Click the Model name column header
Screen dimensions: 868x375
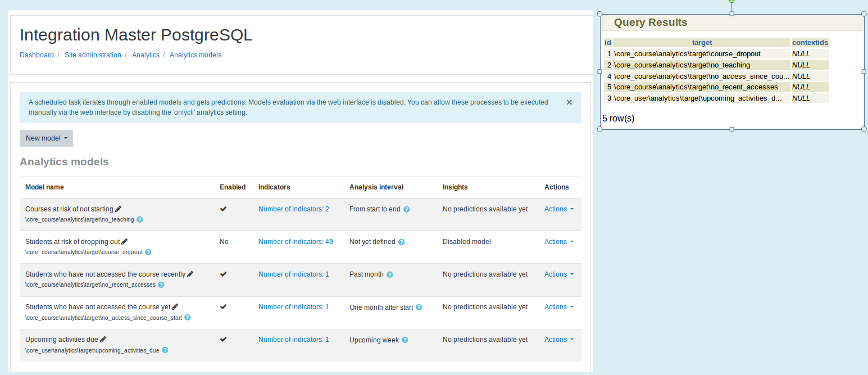click(44, 187)
